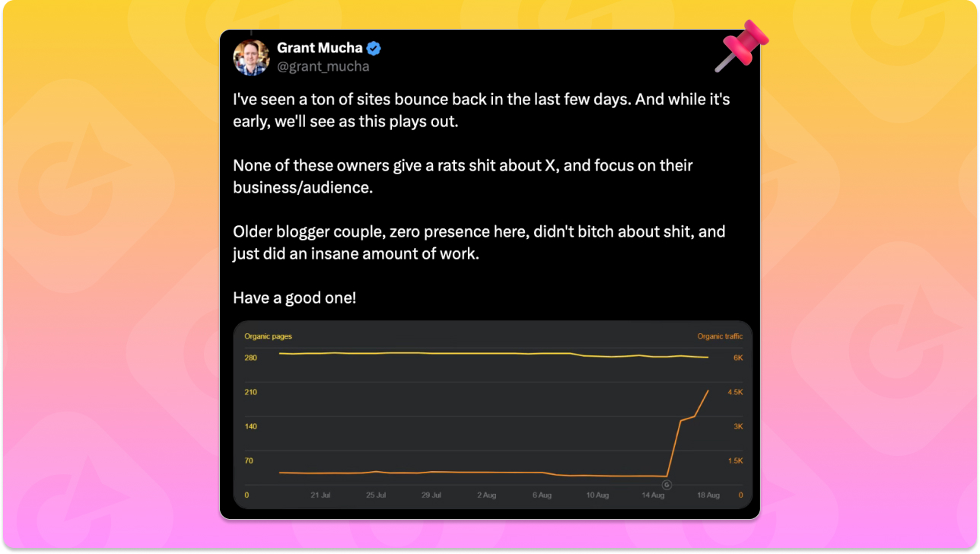Image resolution: width=980 pixels, height=554 pixels.
Task: Open the @grant_mucha handle link
Action: point(323,66)
